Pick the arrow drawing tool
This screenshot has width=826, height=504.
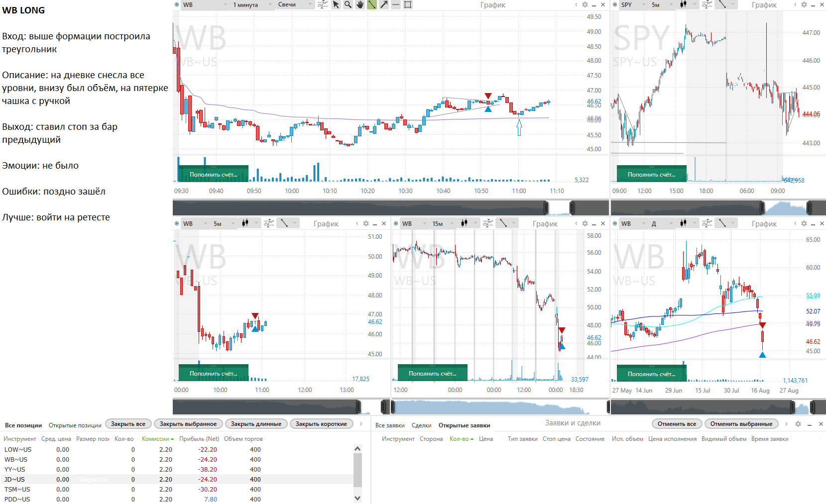(384, 4)
